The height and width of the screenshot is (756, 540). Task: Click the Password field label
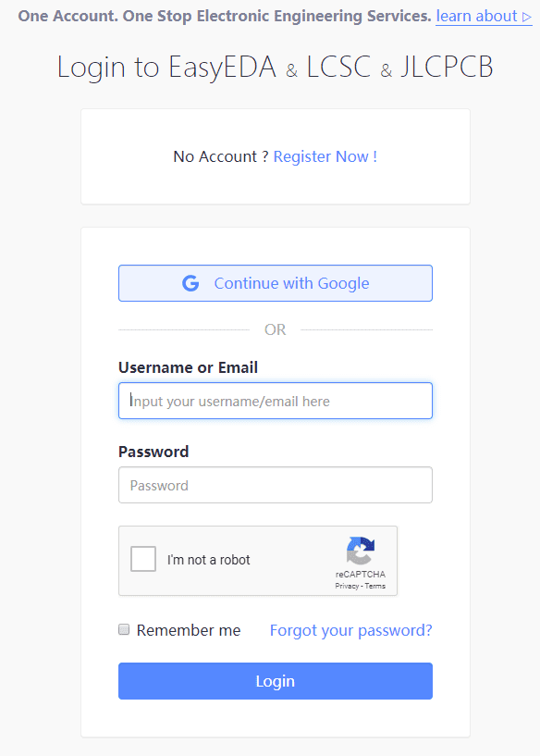click(153, 452)
